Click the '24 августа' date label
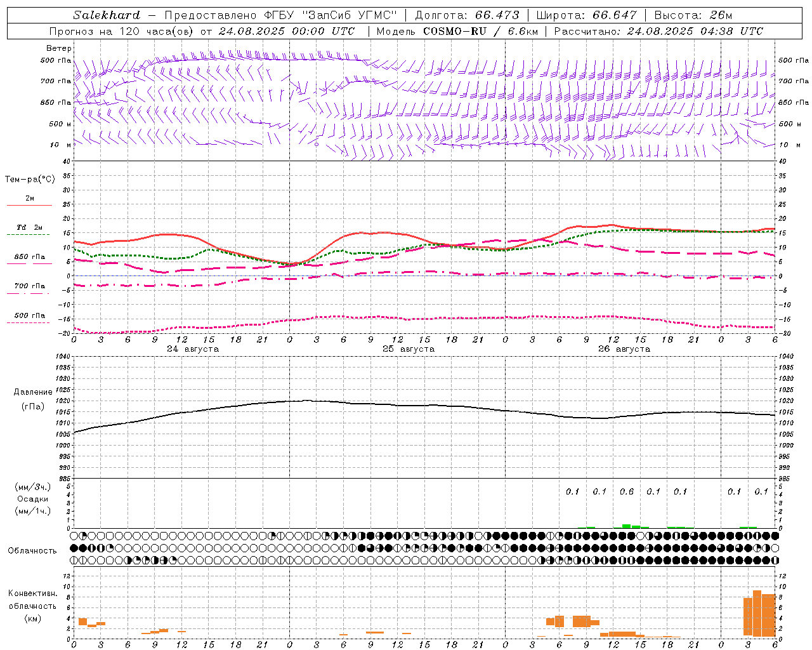Image resolution: width=812 pixels, height=650 pixels. (x=193, y=349)
